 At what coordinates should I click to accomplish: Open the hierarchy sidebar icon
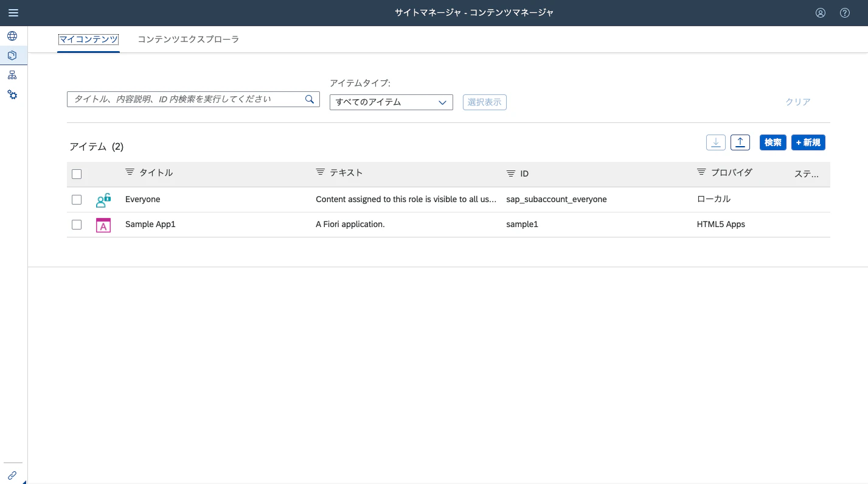pos(12,75)
